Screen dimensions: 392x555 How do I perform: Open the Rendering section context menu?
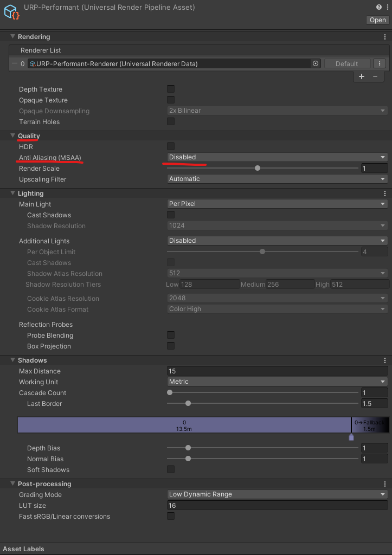coord(385,36)
